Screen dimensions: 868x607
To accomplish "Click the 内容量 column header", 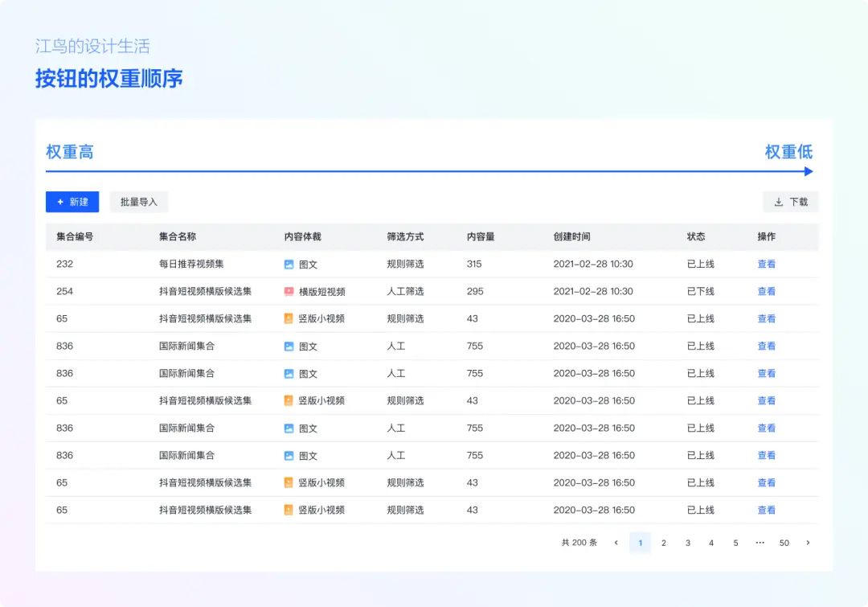I will pos(481,236).
